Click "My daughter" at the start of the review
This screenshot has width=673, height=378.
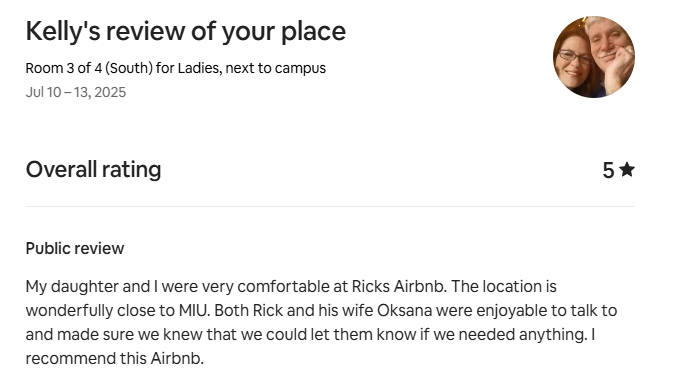[x=72, y=286]
